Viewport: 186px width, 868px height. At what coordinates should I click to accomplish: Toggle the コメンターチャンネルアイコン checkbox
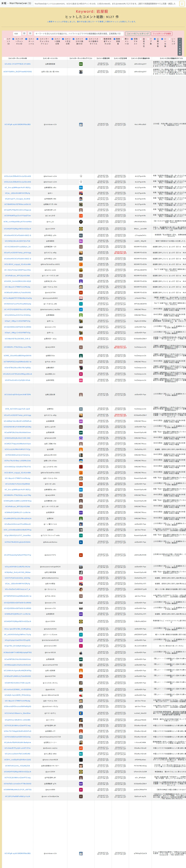tap(38, 39)
